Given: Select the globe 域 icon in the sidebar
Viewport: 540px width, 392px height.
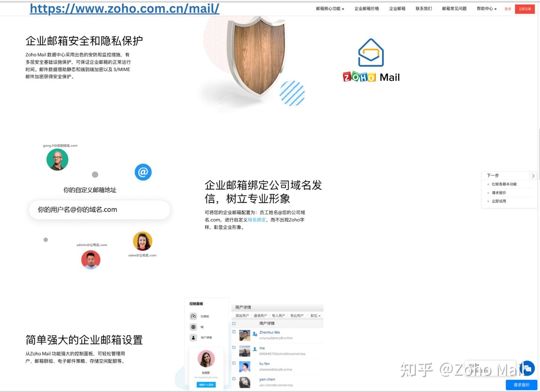Looking at the screenshot, I should [193, 327].
